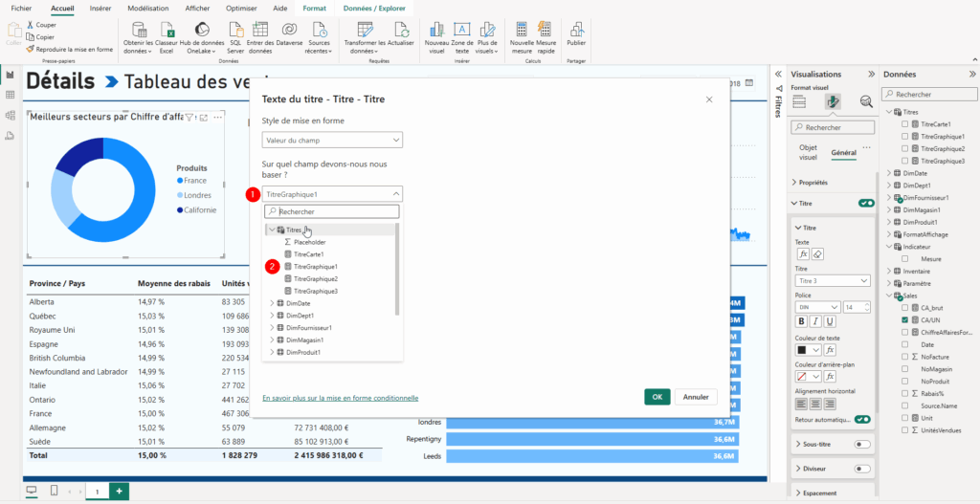Create a Nouvelle mesure
This screenshot has height=504, width=980.
522,37
